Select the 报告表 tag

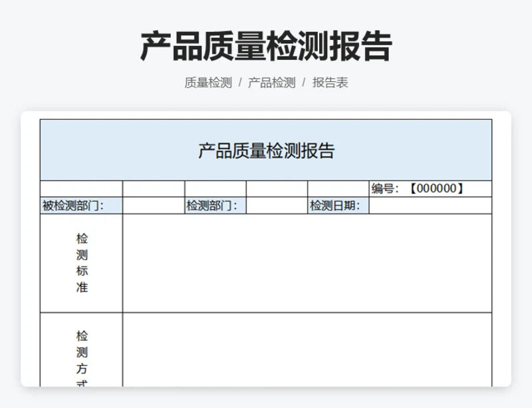click(x=330, y=83)
